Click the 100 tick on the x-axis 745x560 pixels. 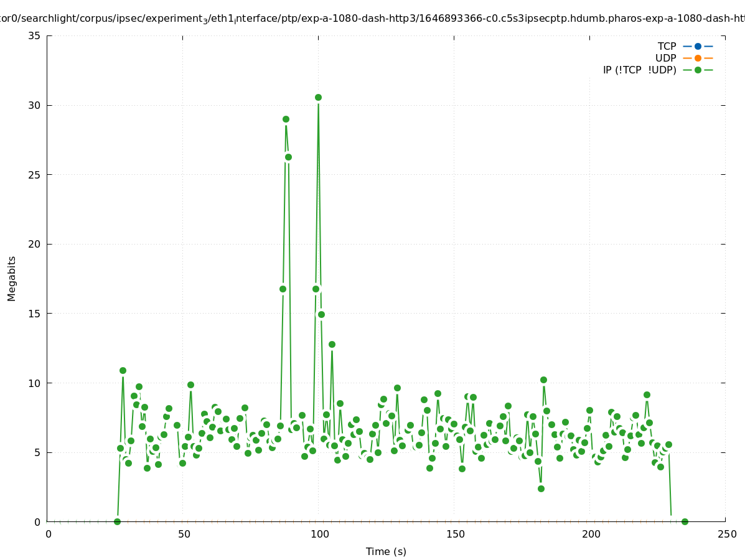[x=319, y=534]
